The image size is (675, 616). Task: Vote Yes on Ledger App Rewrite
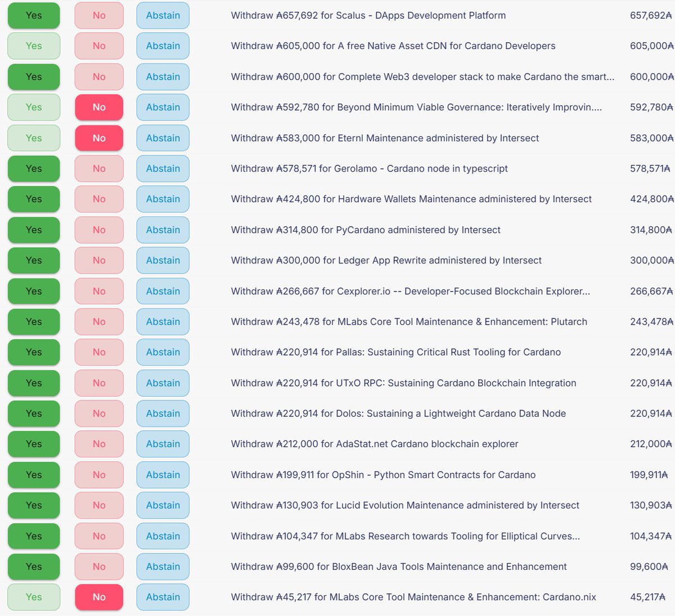pos(34,260)
